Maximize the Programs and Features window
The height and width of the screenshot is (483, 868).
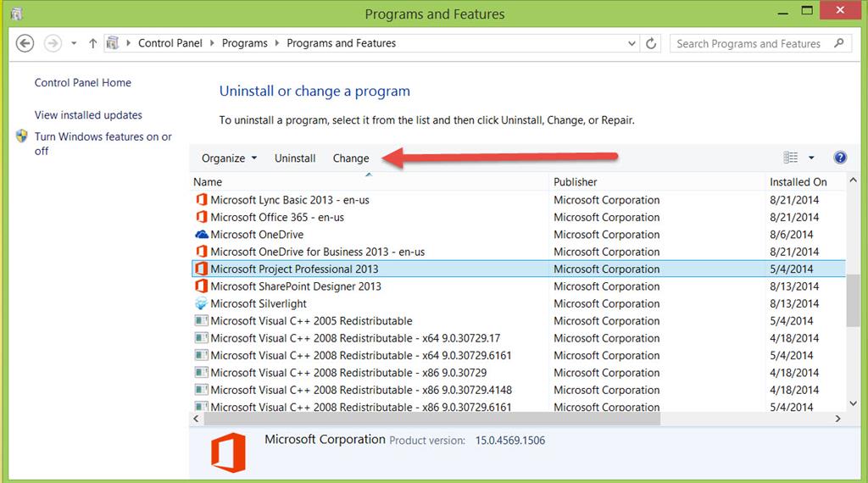[807, 10]
